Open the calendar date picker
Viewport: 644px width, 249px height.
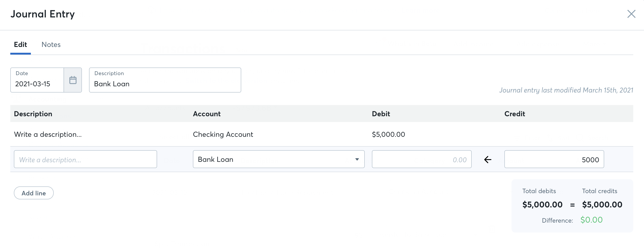pos(73,80)
